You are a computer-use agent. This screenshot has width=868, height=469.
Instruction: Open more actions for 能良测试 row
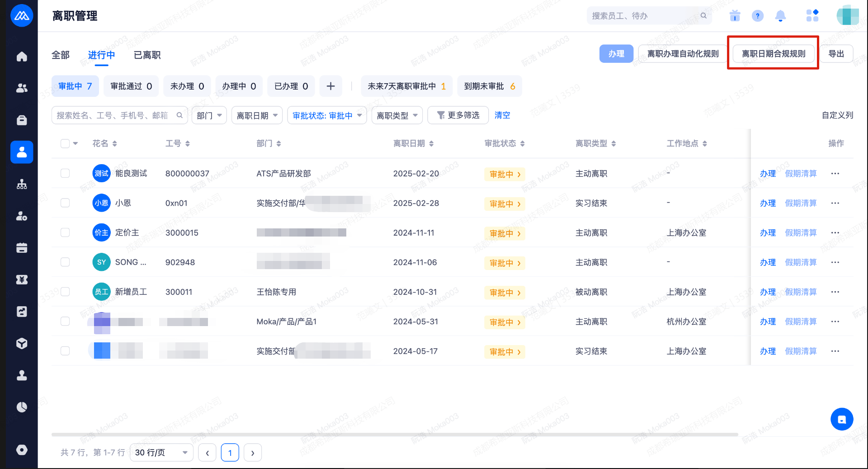pos(835,174)
